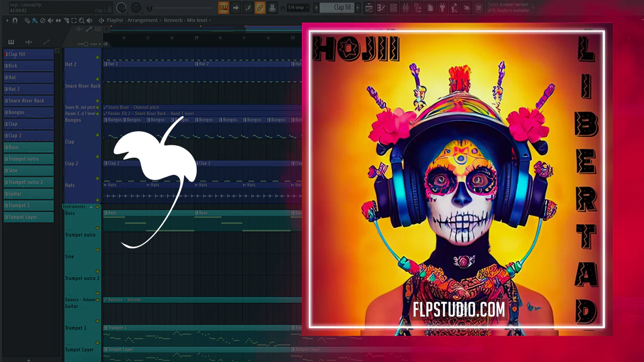
Task: Open the plugin picker plug icon
Action: tap(442, 8)
